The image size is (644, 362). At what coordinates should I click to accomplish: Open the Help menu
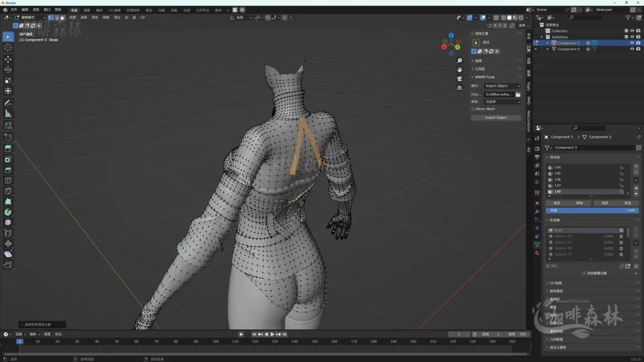[x=58, y=10]
